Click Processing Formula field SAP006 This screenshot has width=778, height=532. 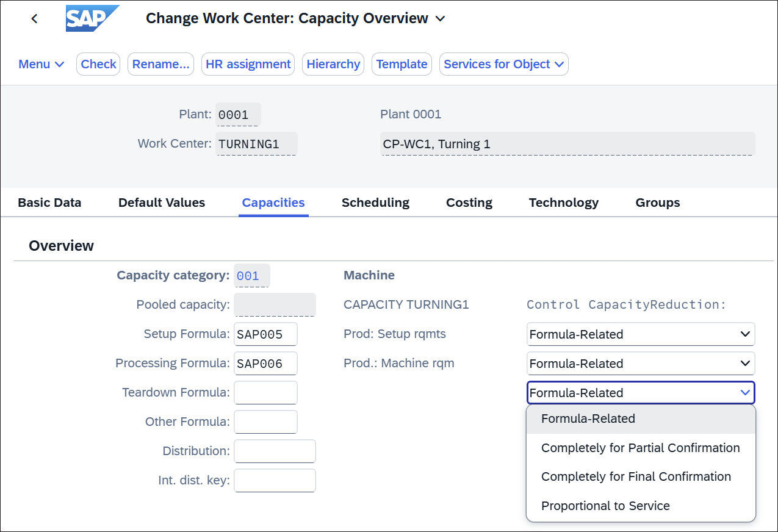click(266, 364)
